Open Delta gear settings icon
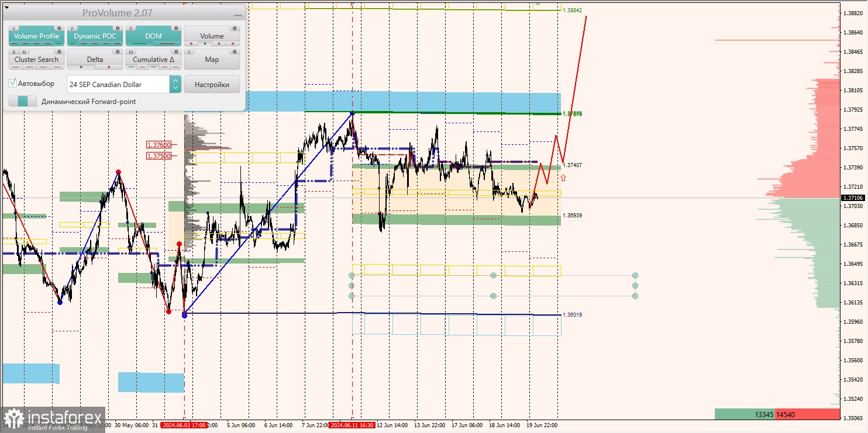Image resolution: width=868 pixels, height=433 pixels. [118, 51]
